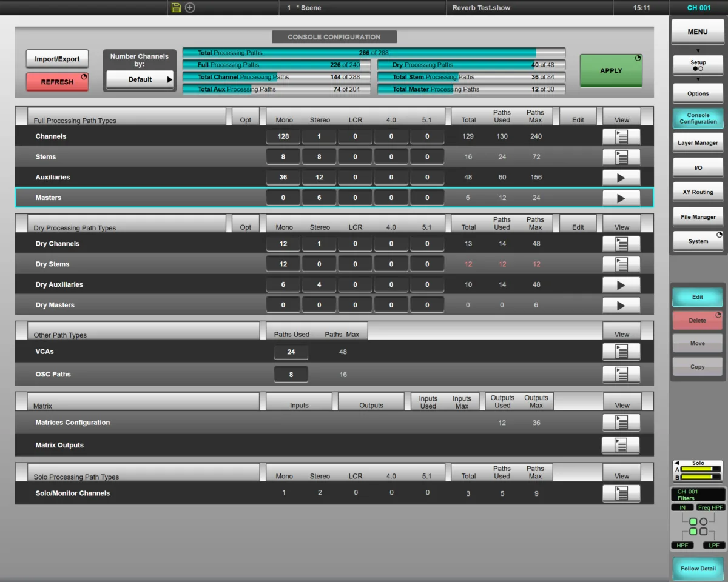Click the Move button

(x=698, y=343)
